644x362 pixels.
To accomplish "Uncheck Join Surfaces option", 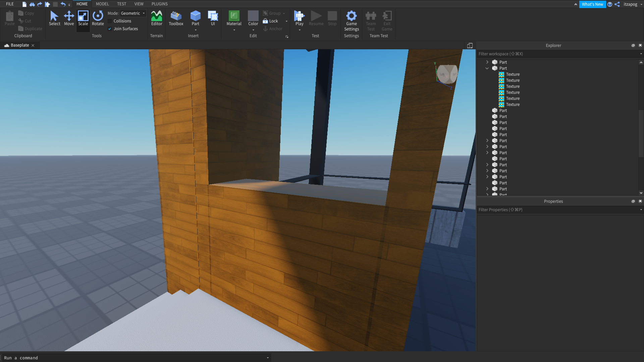I will [110, 29].
